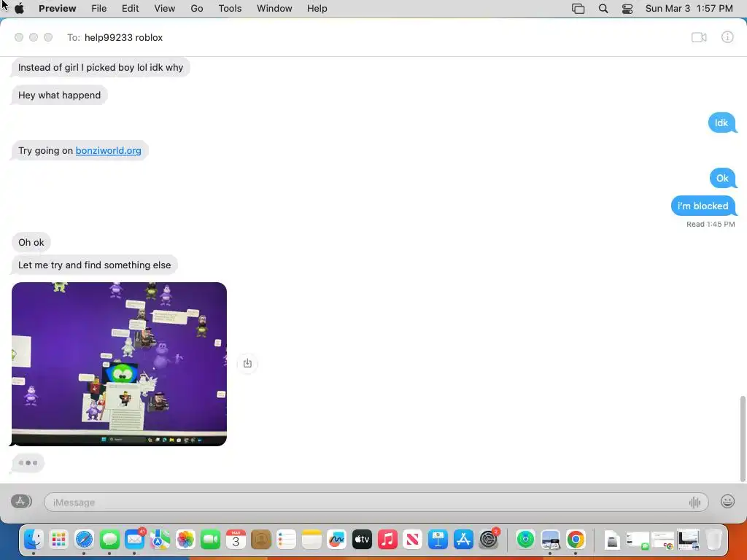Open the iMessage apps button
Screen dimensions: 747x560
tap(21, 502)
